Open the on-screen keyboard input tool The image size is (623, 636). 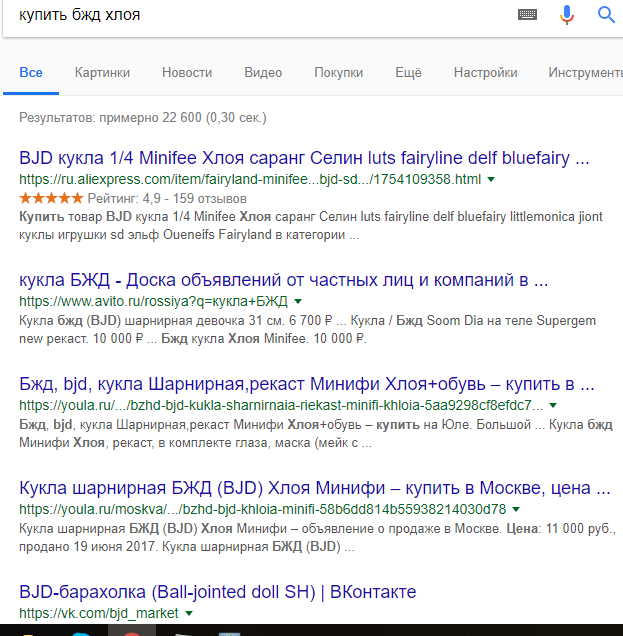click(528, 15)
